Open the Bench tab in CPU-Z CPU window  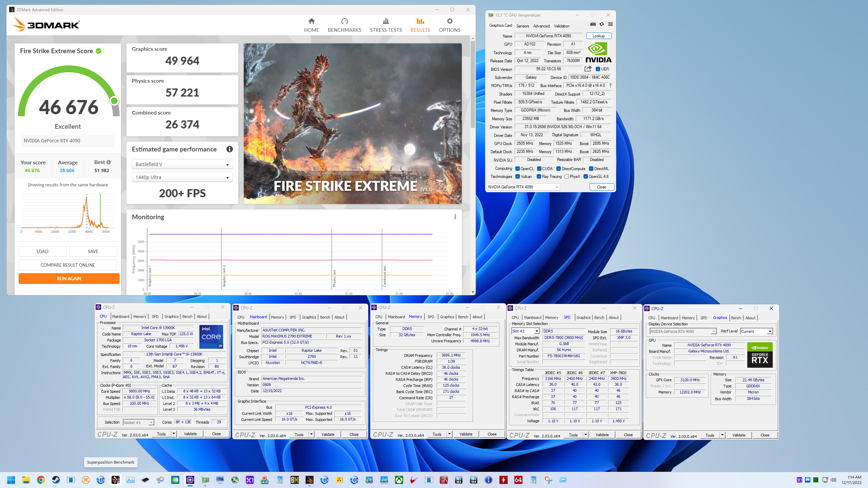point(187,317)
